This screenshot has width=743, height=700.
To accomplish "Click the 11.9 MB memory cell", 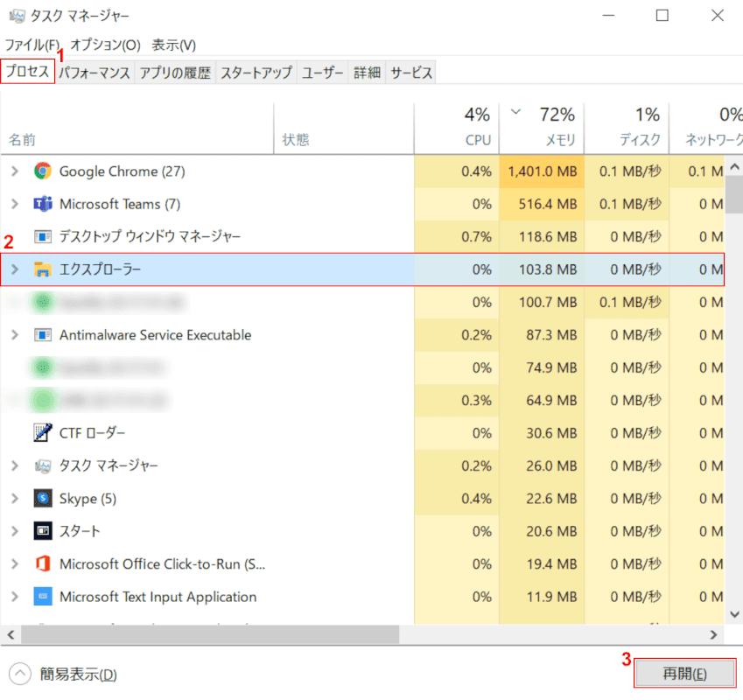I will tap(542, 596).
